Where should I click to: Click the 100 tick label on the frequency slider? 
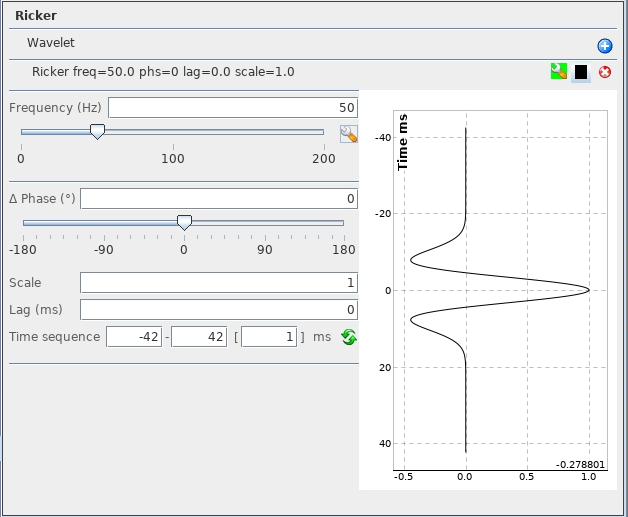tap(173, 159)
